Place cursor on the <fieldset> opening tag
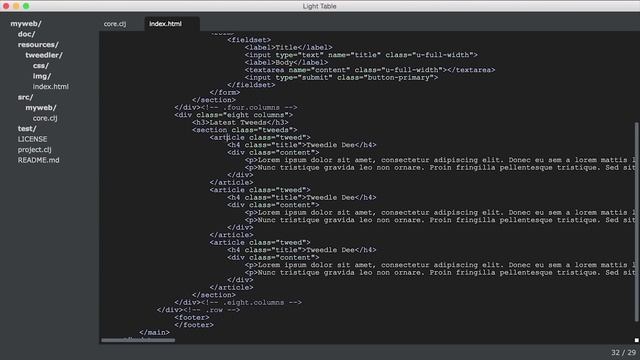This screenshot has width=640, height=360. [249, 40]
